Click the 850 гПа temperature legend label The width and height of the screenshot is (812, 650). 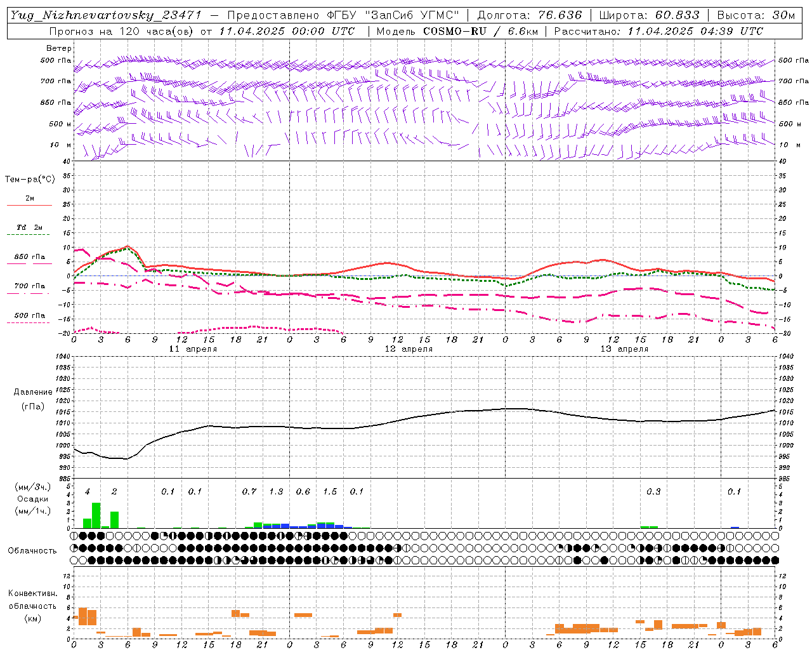point(30,257)
